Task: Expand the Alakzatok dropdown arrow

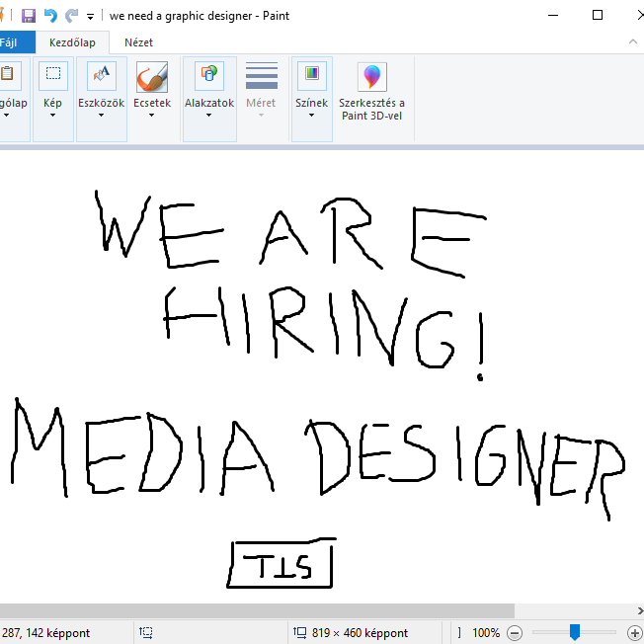Action: 208,116
